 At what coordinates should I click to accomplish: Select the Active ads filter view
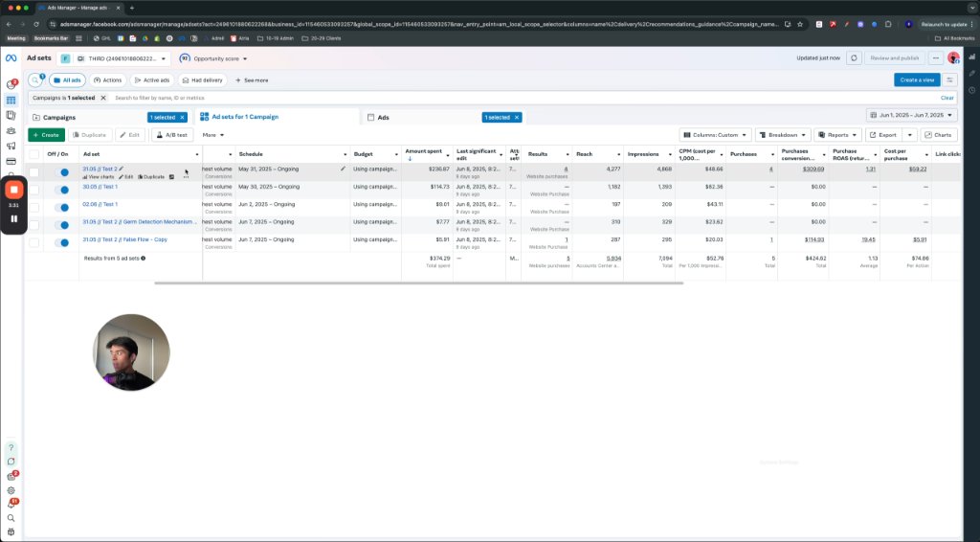(x=152, y=80)
